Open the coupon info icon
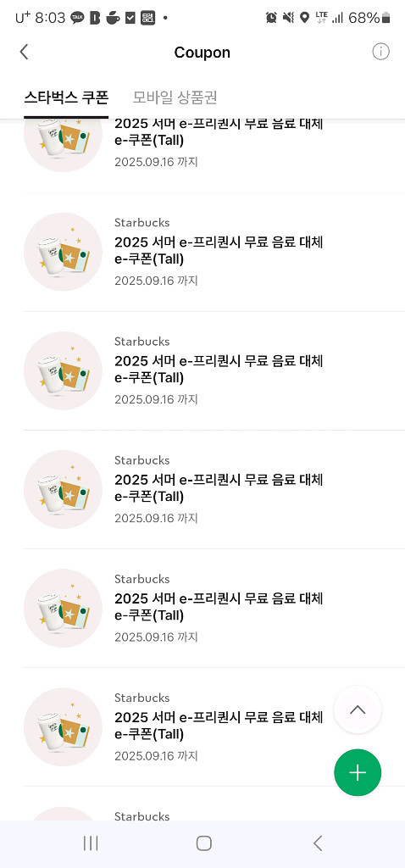 tap(380, 52)
